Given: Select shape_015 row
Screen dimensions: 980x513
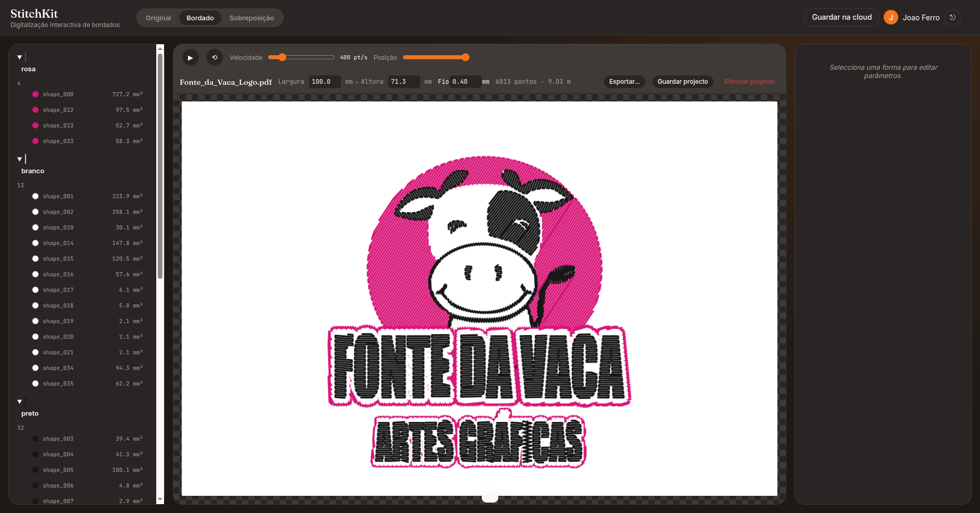Looking at the screenshot, I should pyautogui.click(x=87, y=259).
